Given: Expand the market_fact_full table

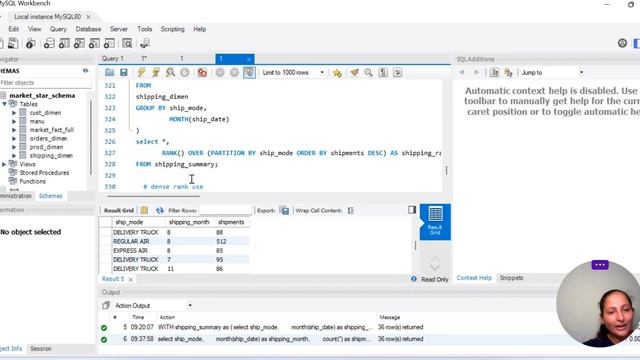Looking at the screenshot, I should (x=14, y=130).
